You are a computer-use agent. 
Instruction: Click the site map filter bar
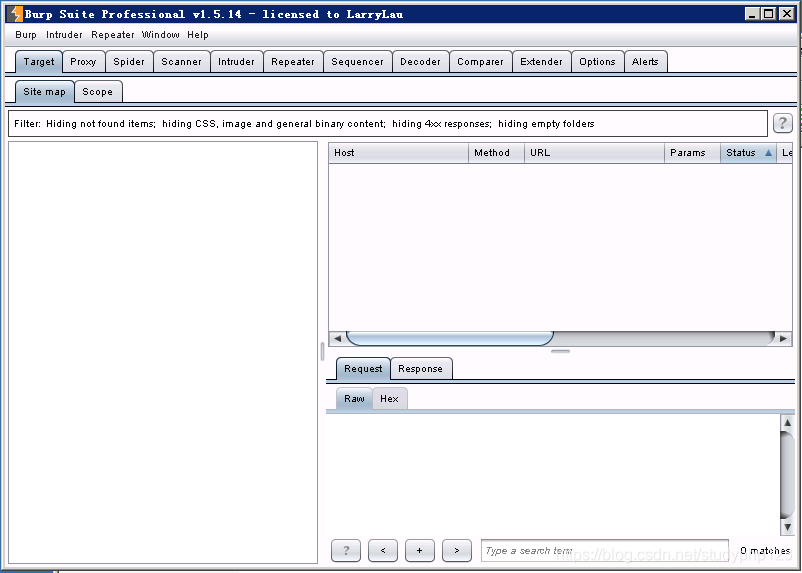click(388, 124)
